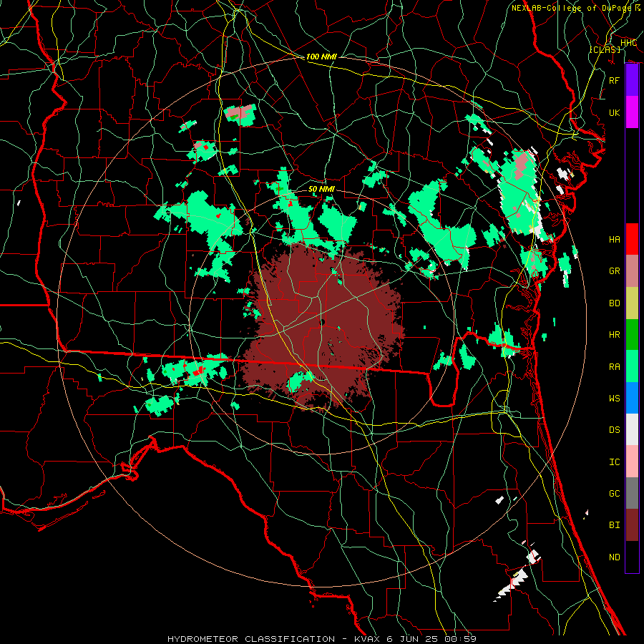
Task: Click the 'BI' legend label
Action: [615, 525]
